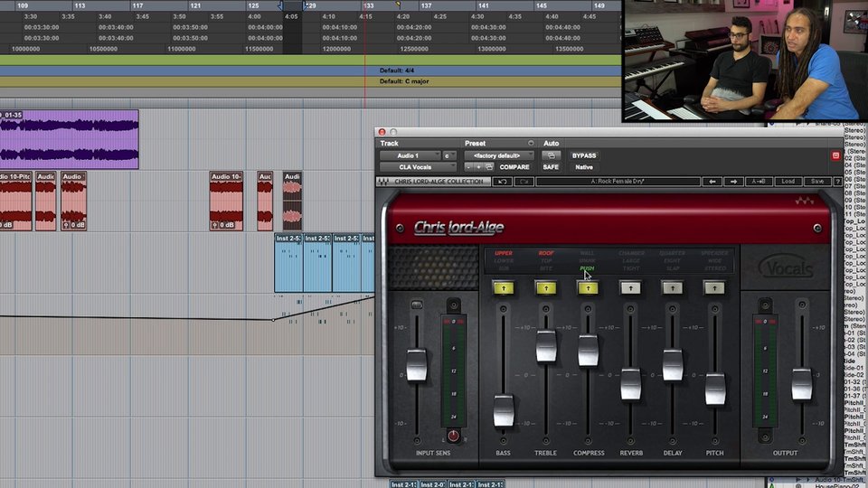Image resolution: width=868 pixels, height=488 pixels.
Task: Click the UPPER bass mode label
Action: point(504,253)
